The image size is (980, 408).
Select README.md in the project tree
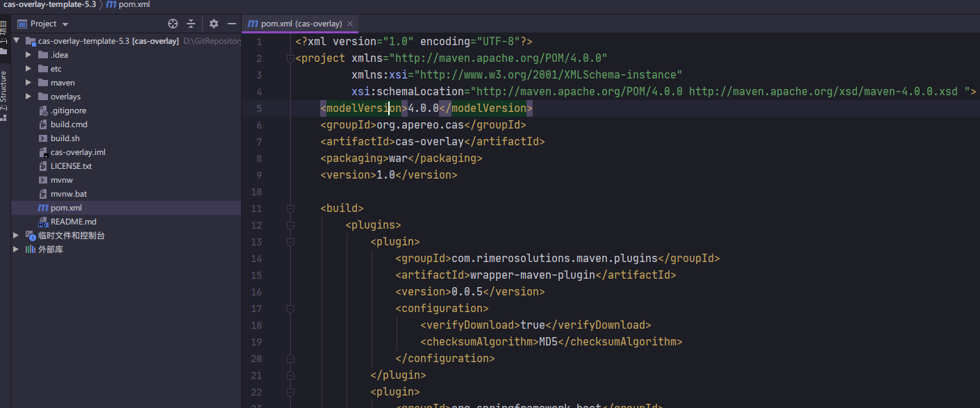tap(74, 222)
